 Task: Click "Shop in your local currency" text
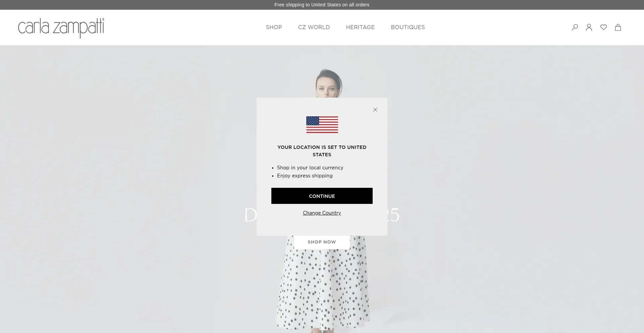(x=310, y=168)
